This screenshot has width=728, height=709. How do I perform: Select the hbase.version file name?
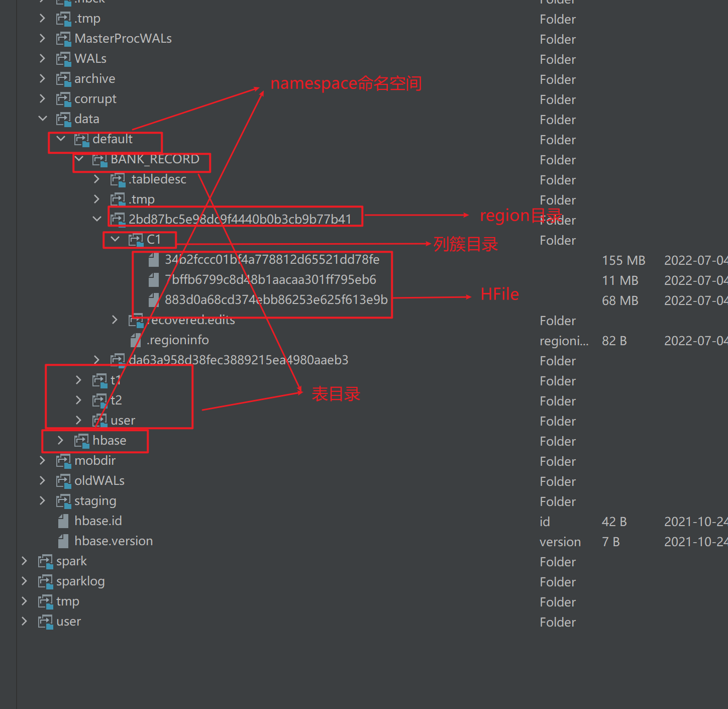[x=114, y=541]
